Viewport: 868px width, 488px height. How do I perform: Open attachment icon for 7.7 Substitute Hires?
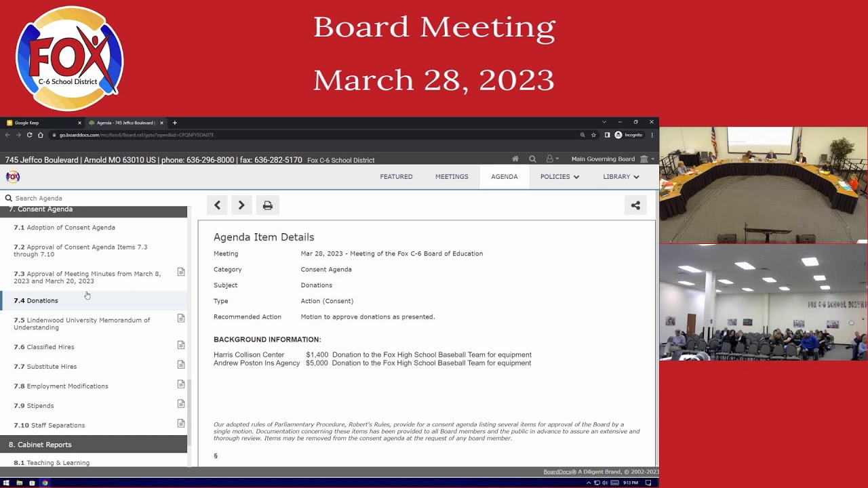tap(181, 365)
